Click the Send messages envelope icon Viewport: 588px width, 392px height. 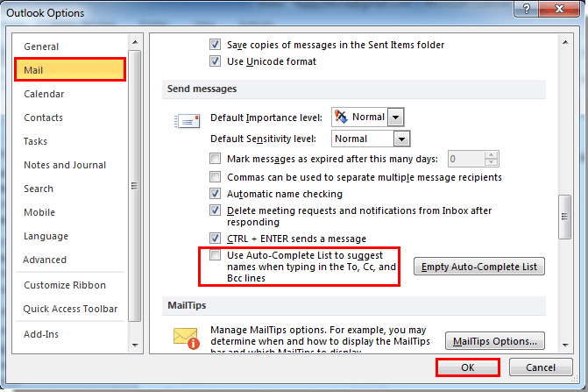pyautogui.click(x=188, y=121)
